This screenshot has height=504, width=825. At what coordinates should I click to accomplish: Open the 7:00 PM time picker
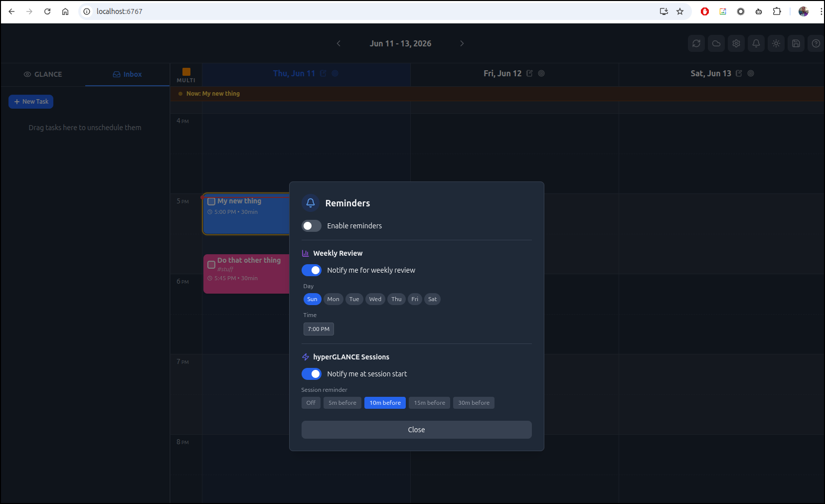[x=319, y=329]
